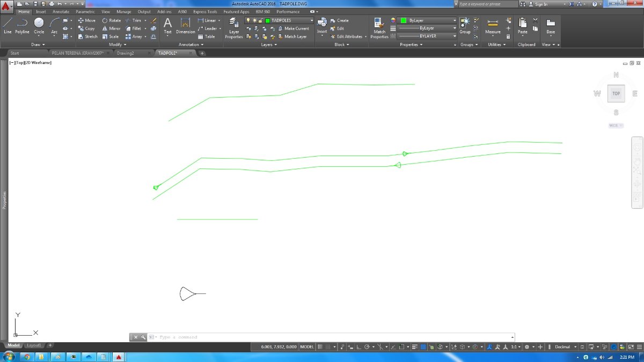Switch to the Insert ribbon tab
644x362 pixels.
tap(41, 11)
